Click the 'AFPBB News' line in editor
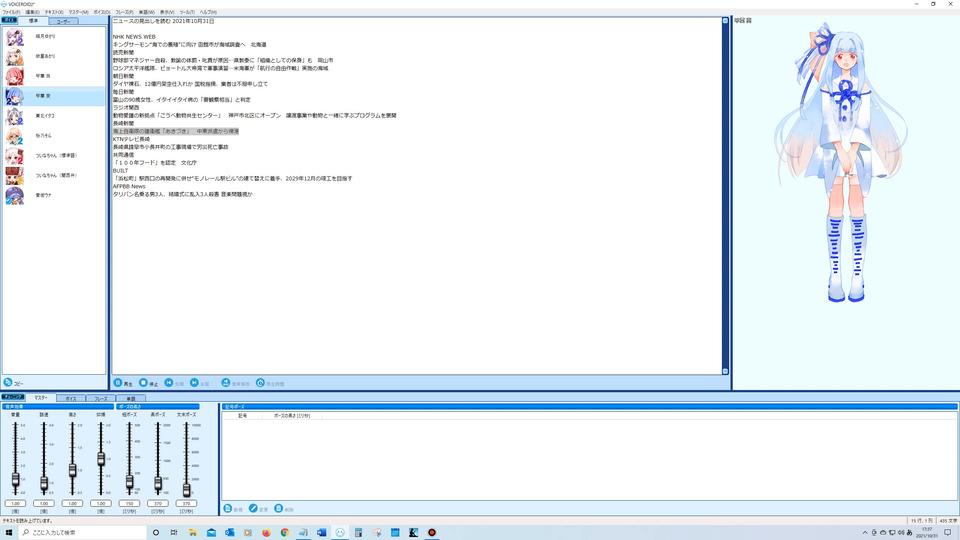 tap(129, 186)
